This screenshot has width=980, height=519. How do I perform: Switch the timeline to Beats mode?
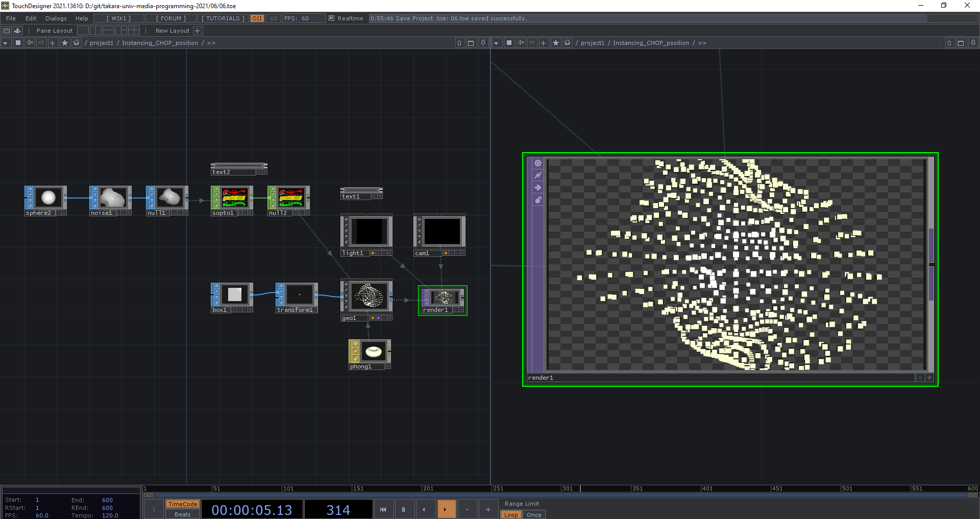[182, 514]
